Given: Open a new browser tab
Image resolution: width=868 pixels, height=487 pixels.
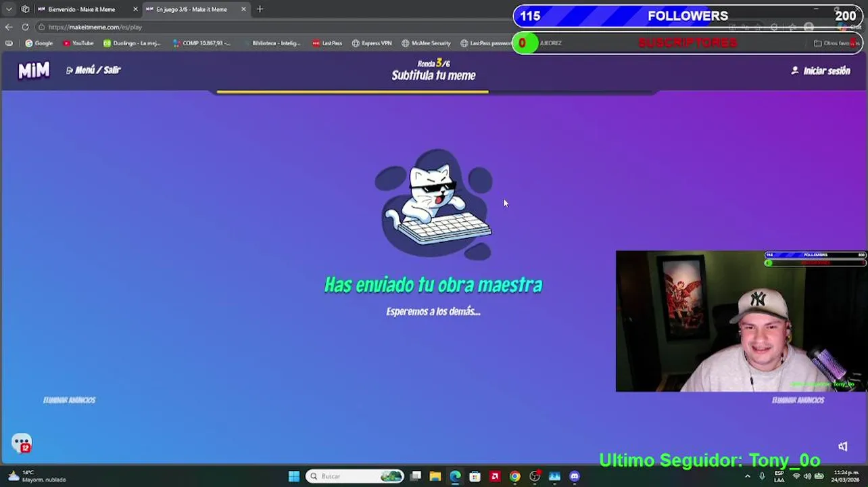Looking at the screenshot, I should coord(260,9).
